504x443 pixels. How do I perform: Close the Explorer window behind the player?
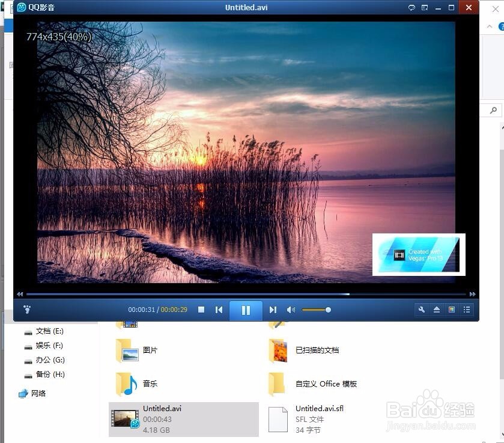[x=496, y=9]
